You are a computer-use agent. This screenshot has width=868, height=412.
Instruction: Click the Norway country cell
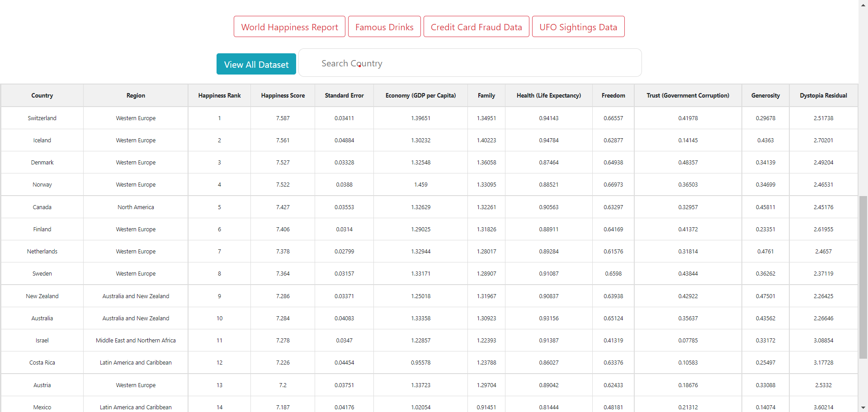tap(42, 184)
